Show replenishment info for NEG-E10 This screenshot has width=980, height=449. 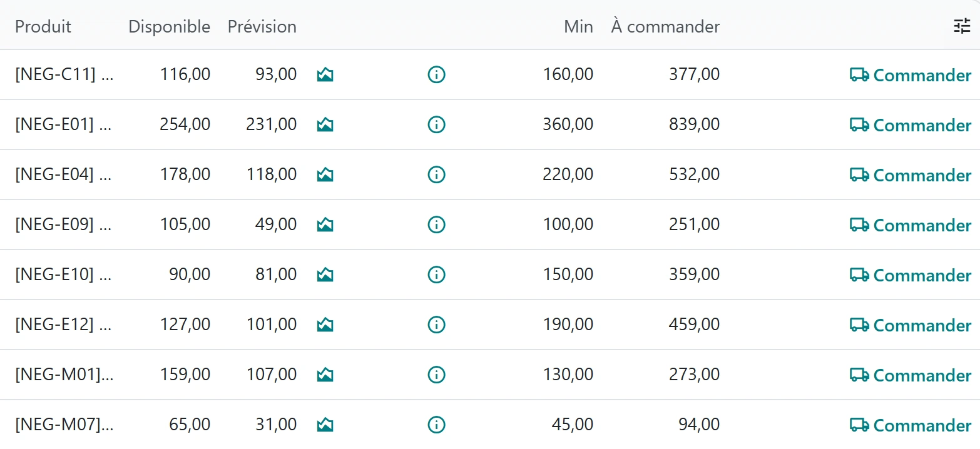point(436,275)
